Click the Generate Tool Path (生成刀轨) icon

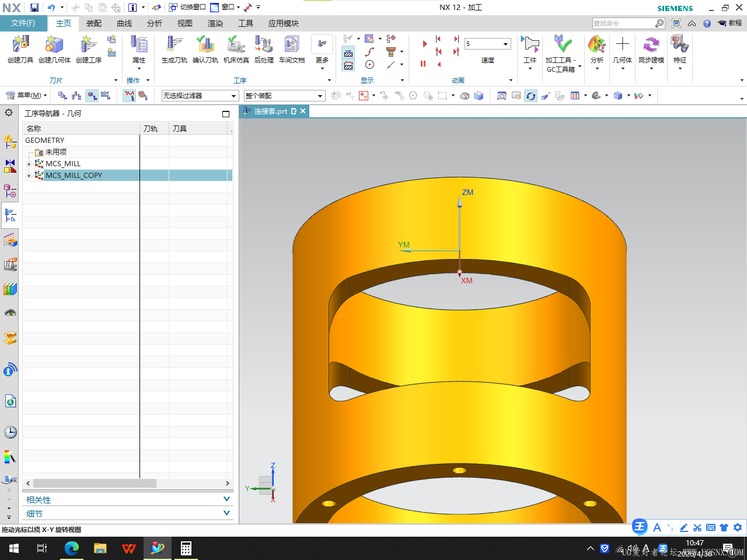tap(174, 49)
